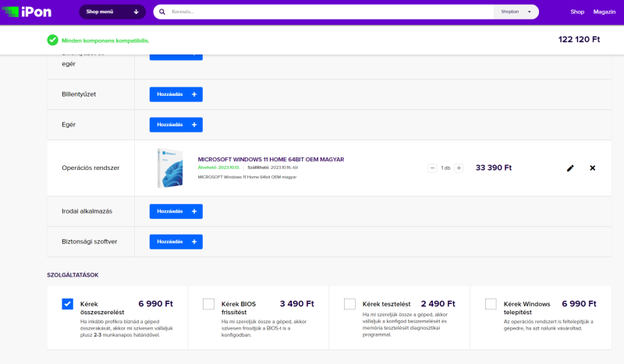Click the Biztonsági szoftver row label
The image size is (624, 364).
(90, 242)
